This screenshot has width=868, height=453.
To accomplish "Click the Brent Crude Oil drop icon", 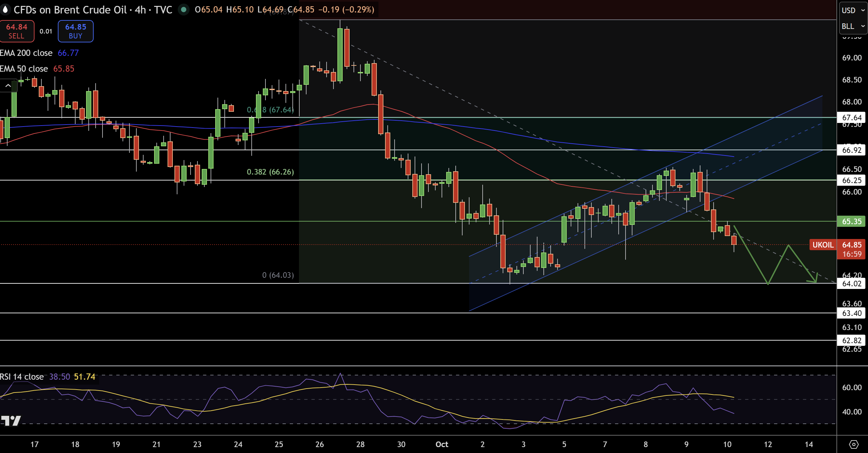I will (5, 10).
